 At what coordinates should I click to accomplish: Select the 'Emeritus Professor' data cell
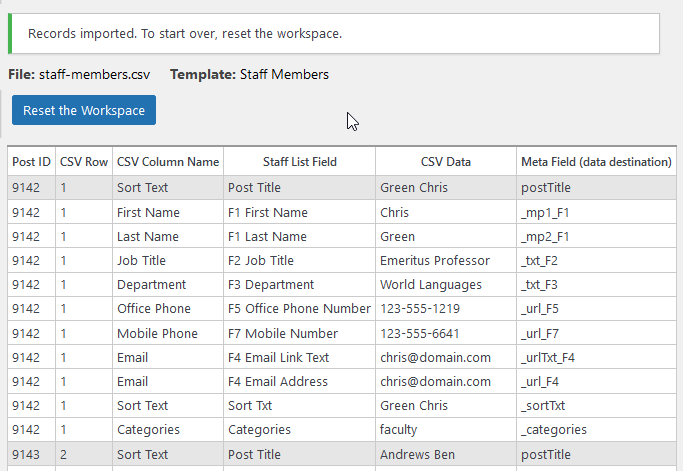[435, 261]
